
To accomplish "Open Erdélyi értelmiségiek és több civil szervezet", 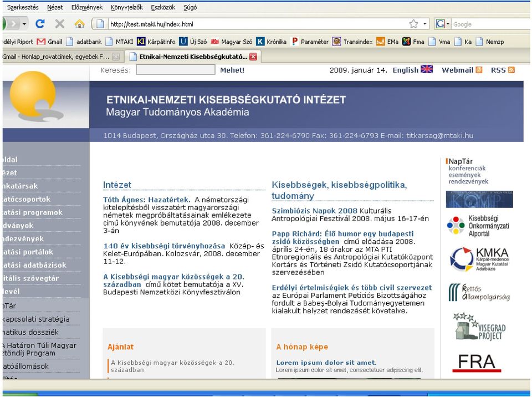I will point(352,288).
